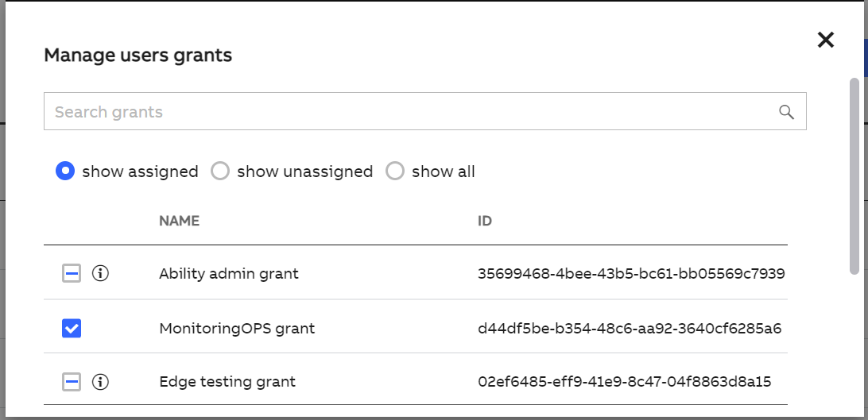The height and width of the screenshot is (420, 868).
Task: Click the Ability admin grant ID value
Action: click(631, 274)
